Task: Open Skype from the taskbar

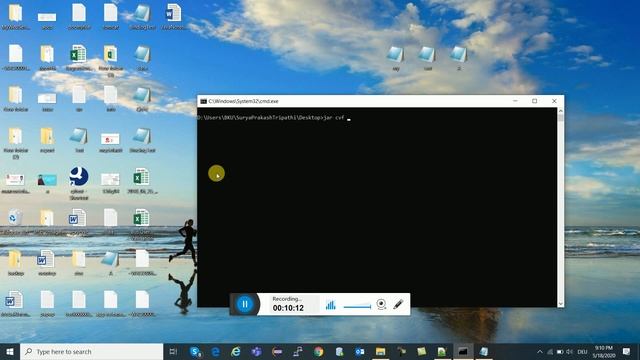Action: [196, 351]
